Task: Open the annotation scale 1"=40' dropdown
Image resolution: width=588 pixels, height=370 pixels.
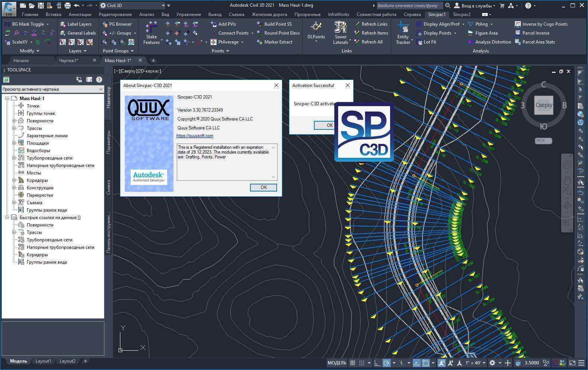Action: pyautogui.click(x=475, y=363)
